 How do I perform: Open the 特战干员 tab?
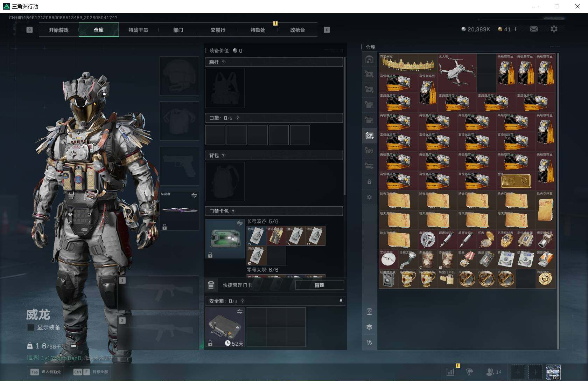click(x=138, y=30)
